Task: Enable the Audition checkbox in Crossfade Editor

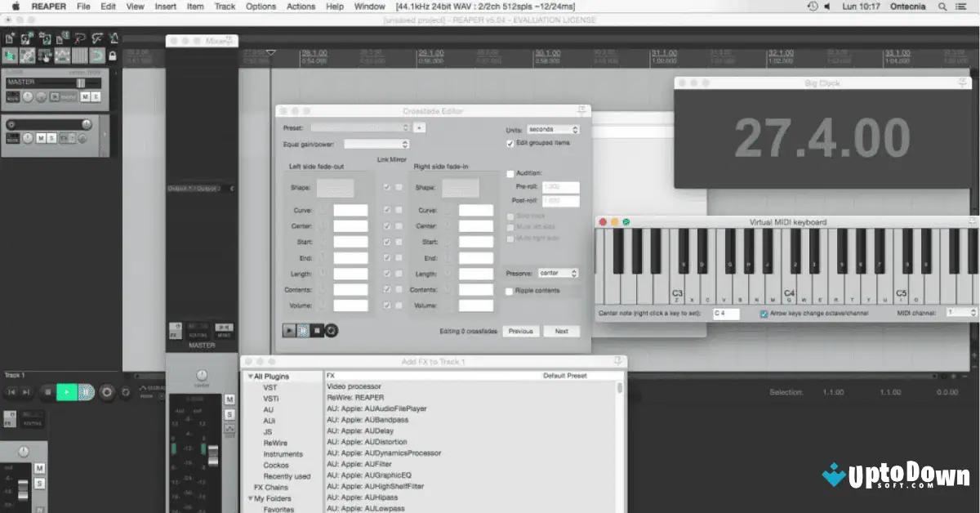Action: 510,173
